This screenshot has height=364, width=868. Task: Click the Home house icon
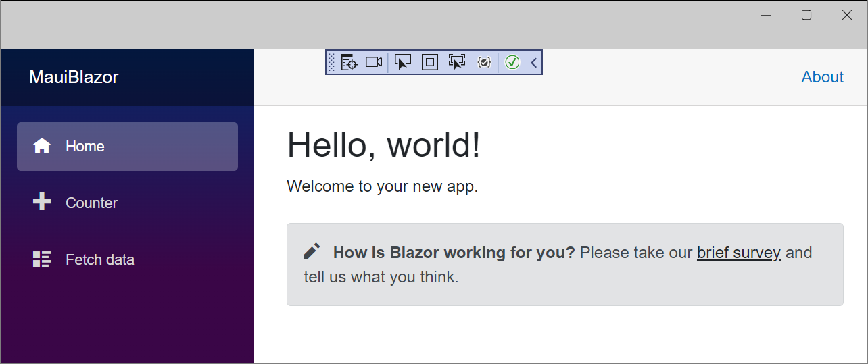click(x=42, y=146)
